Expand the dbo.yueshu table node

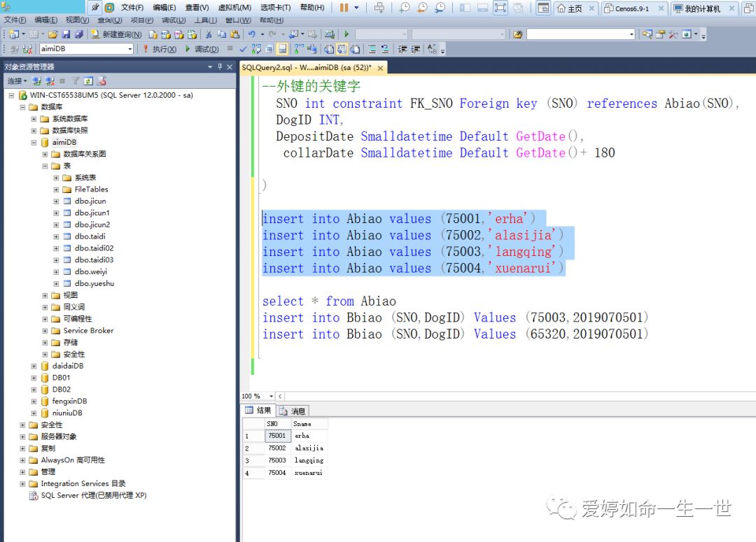[57, 284]
